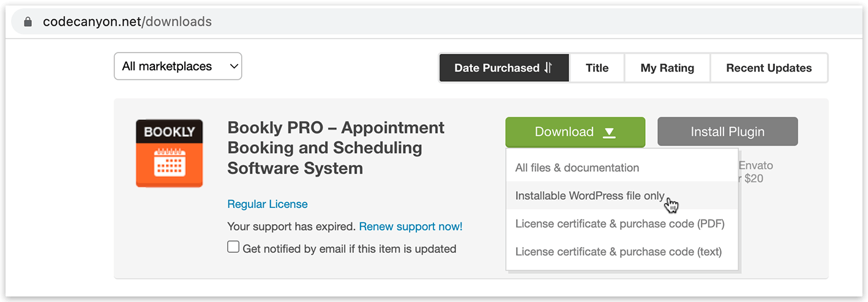868x302 pixels.
Task: Open the All marketplaces dropdown
Action: point(178,66)
